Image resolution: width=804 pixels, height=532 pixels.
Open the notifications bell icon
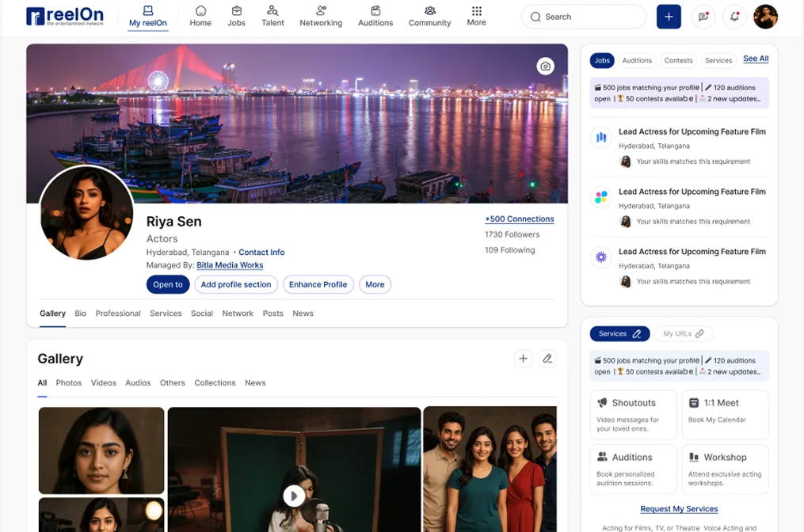point(734,17)
